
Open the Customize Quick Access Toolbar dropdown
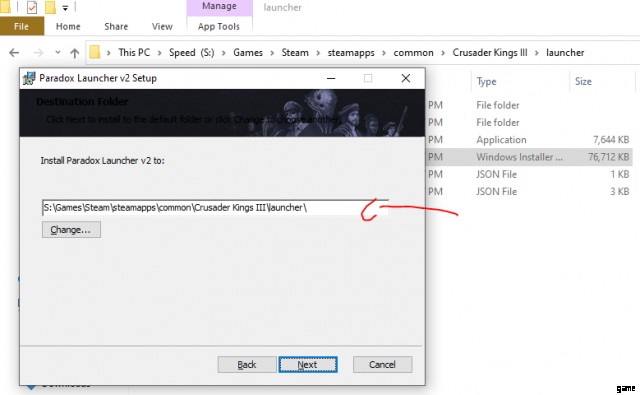pos(65,7)
